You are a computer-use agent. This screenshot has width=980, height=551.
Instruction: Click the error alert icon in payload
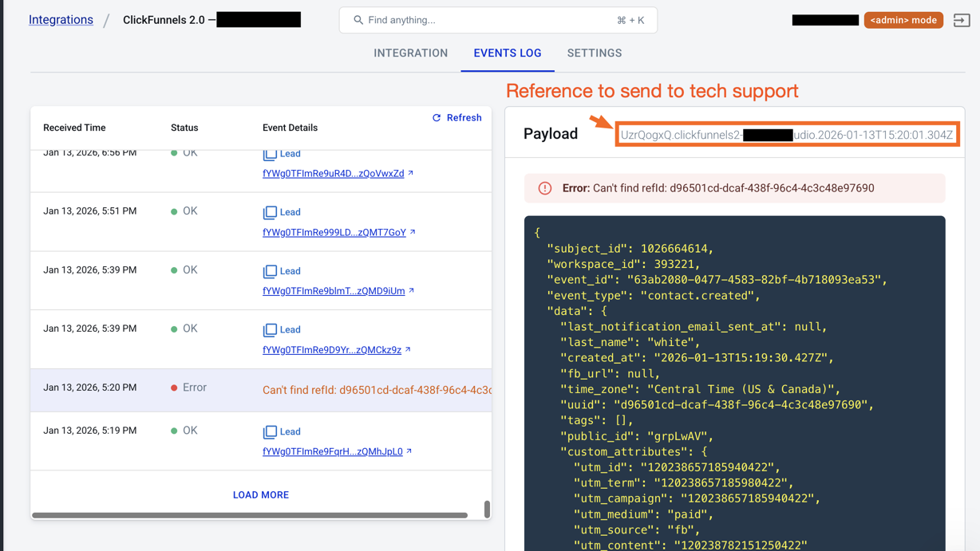coord(545,188)
